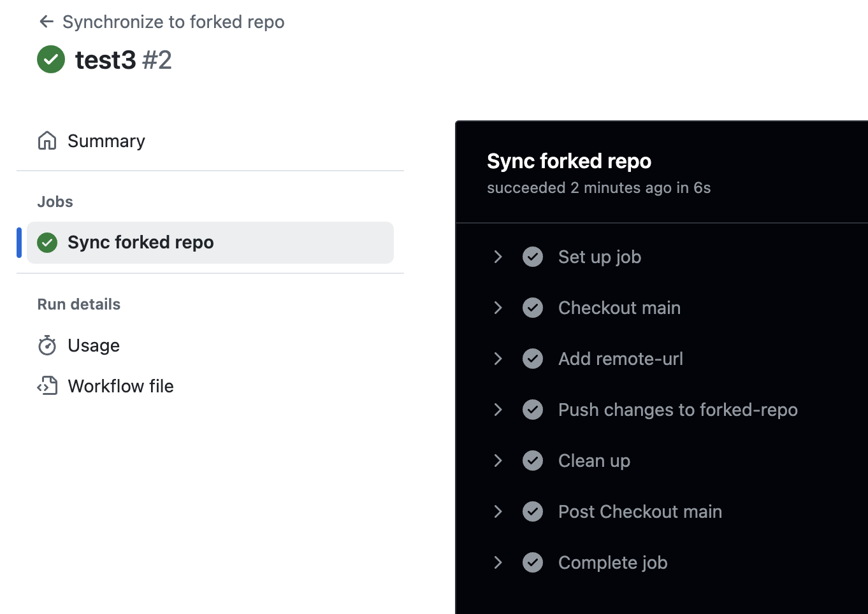Open the Workflow file link

point(120,386)
